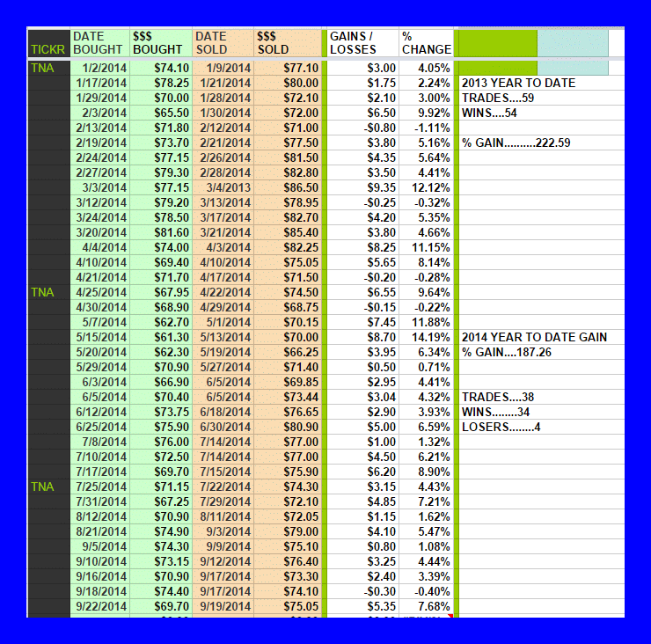
Task: Select the bought price $73.15
Action: (x=161, y=561)
